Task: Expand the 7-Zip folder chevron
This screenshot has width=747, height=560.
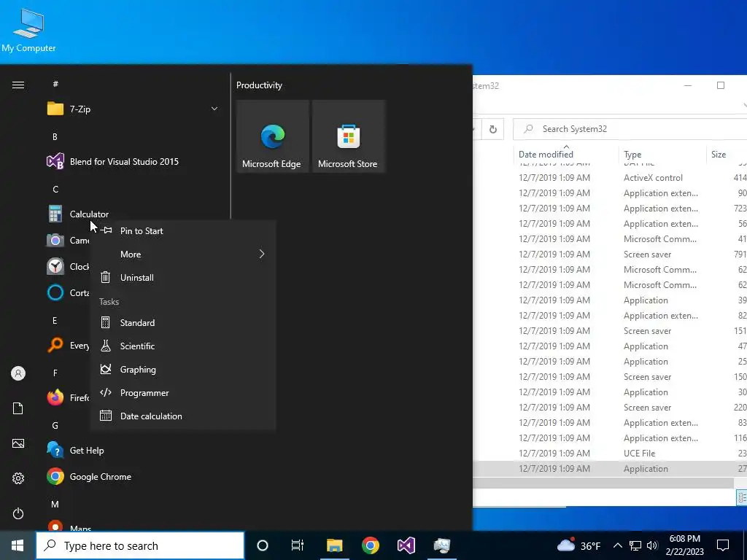Action: 214,109
